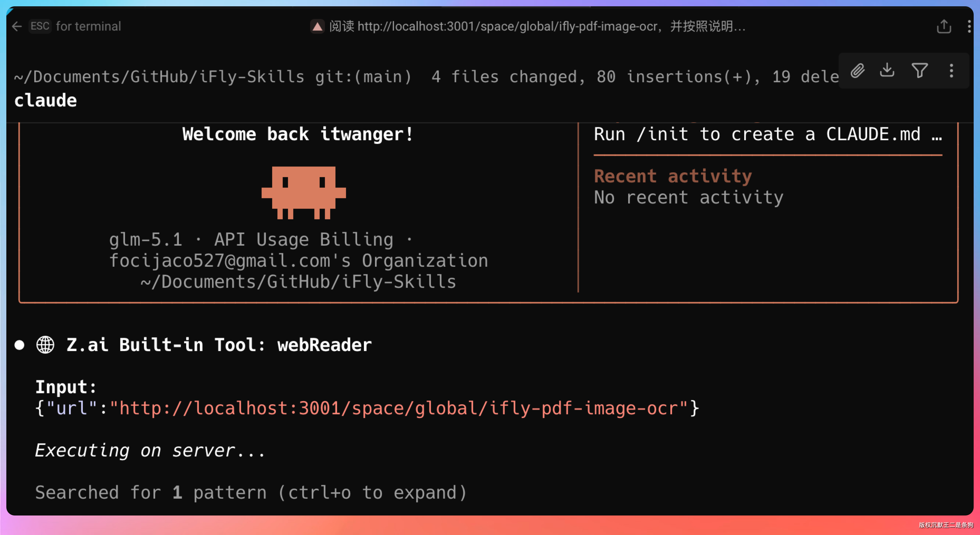980x535 pixels.
Task: Click the "claude" command line
Action: click(x=46, y=100)
